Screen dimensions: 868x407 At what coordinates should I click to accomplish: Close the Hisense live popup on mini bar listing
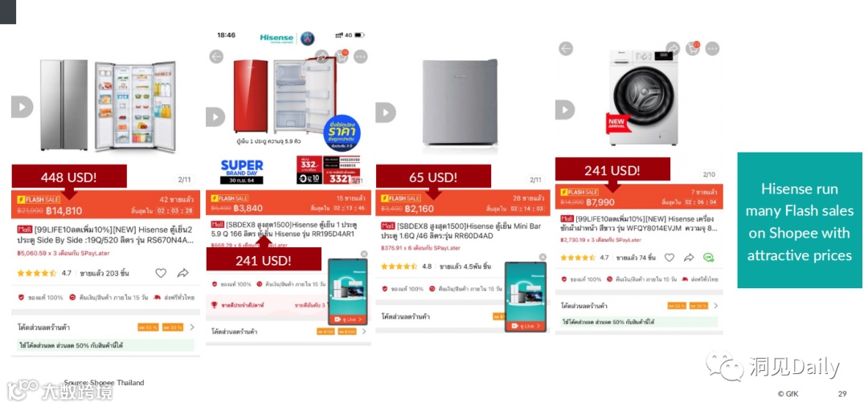542,257
